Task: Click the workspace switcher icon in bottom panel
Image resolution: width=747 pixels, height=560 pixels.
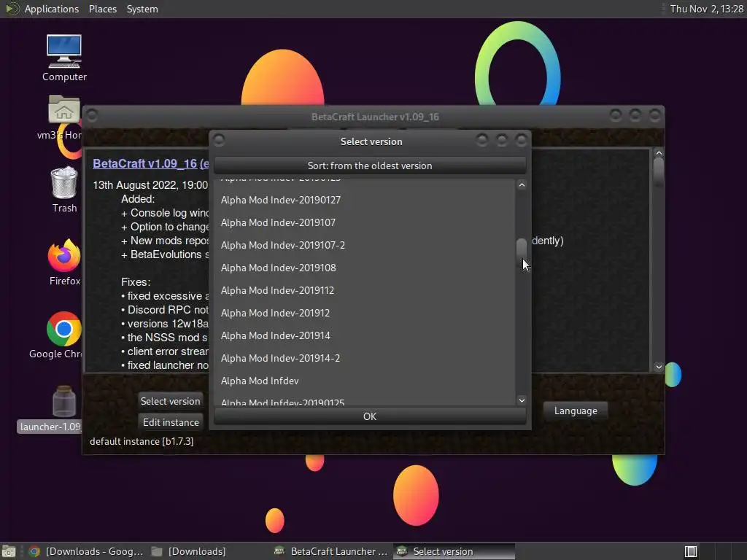Action: (690, 551)
